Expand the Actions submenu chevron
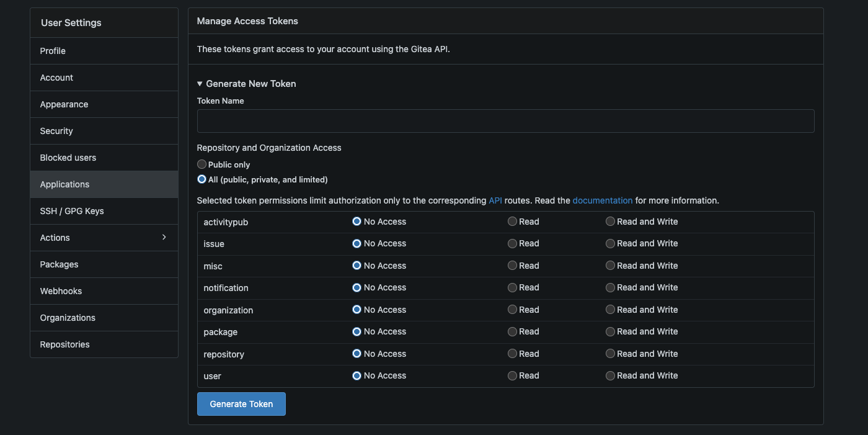868x435 pixels. [x=164, y=237]
